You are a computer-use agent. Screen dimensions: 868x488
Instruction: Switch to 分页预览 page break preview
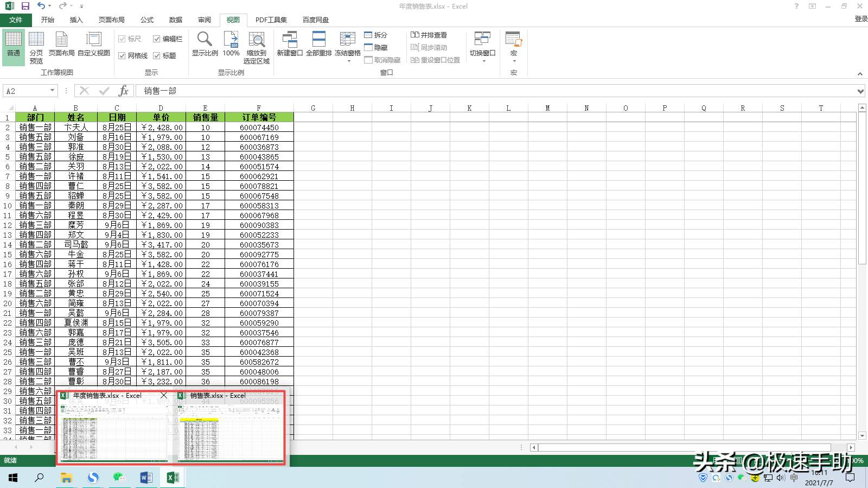[x=36, y=48]
